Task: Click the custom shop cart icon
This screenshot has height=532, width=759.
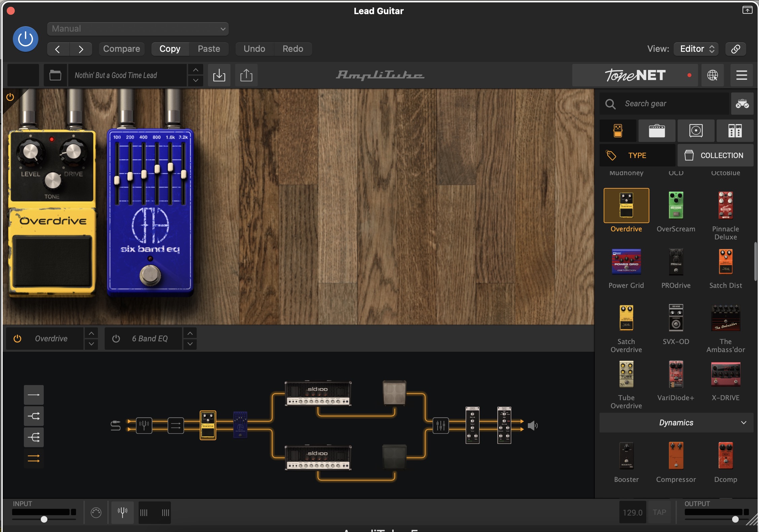Action: [x=742, y=104]
